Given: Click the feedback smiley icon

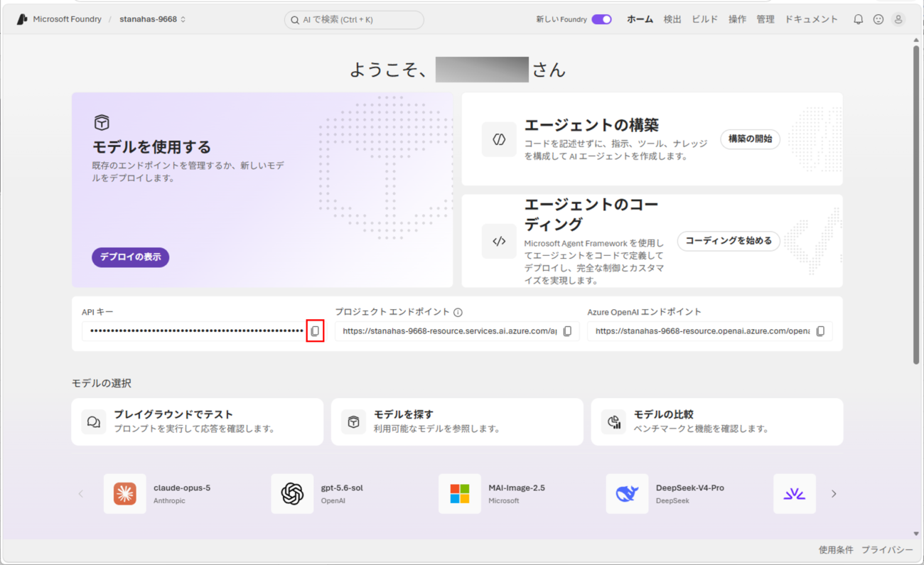Looking at the screenshot, I should (879, 19).
